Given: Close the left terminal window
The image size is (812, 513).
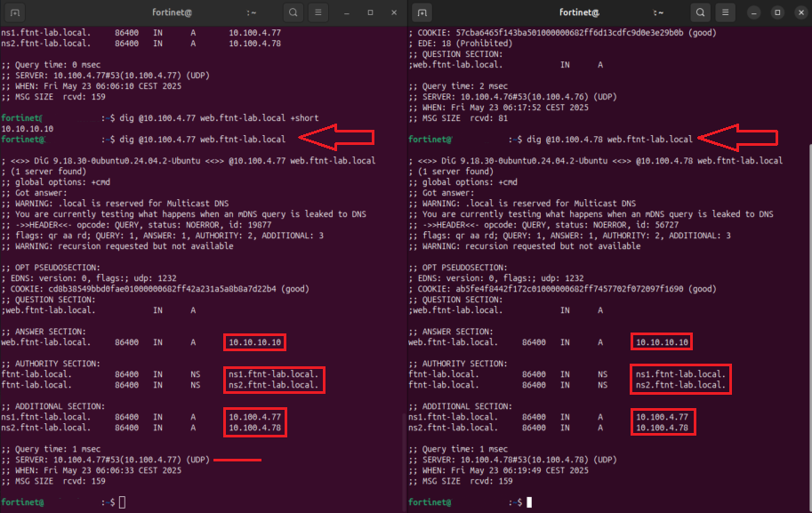Looking at the screenshot, I should click(x=394, y=12).
